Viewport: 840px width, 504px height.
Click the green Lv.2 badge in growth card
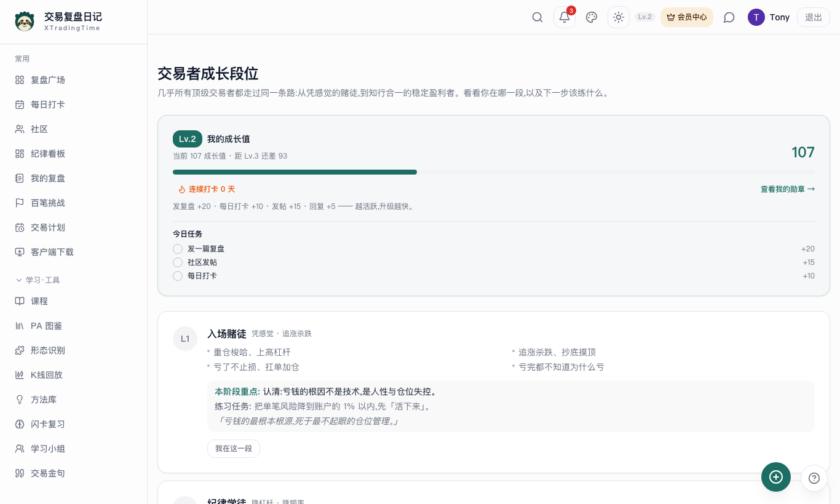pos(188,139)
